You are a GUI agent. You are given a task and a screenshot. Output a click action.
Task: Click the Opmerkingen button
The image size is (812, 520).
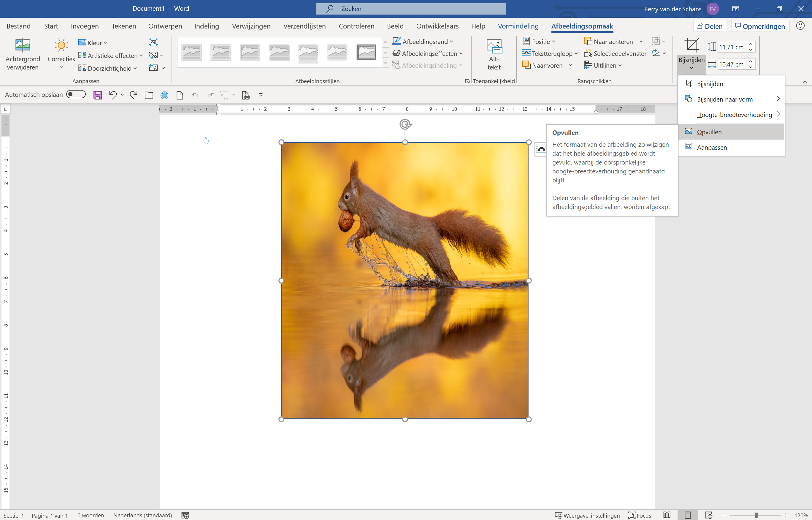click(x=760, y=26)
